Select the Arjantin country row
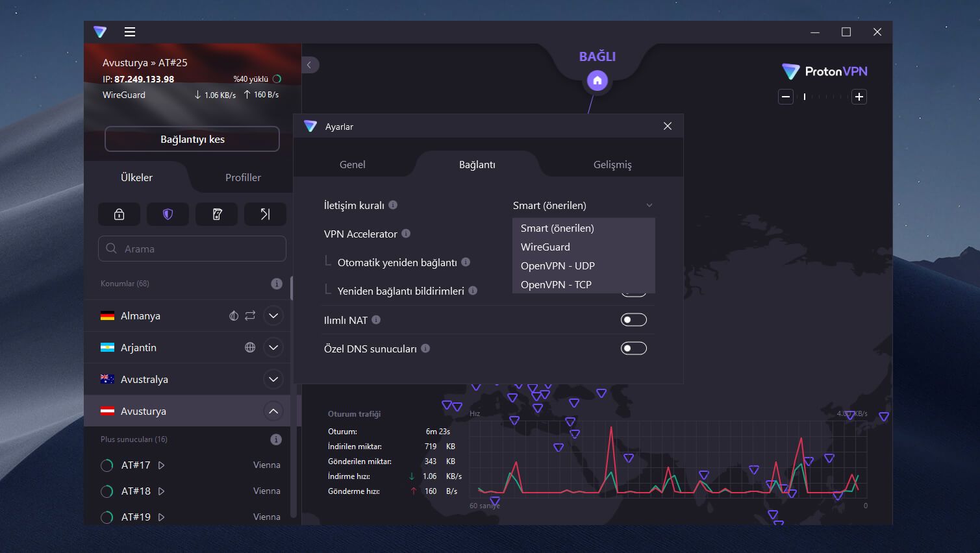 [x=187, y=347]
